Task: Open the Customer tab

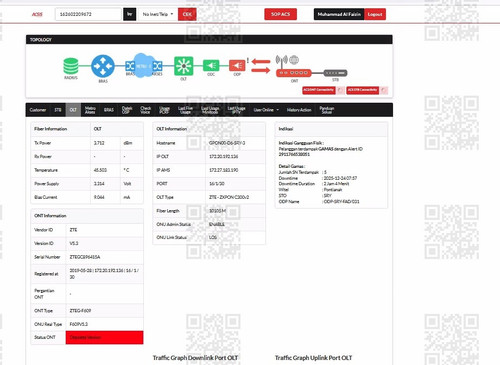Action: click(38, 110)
